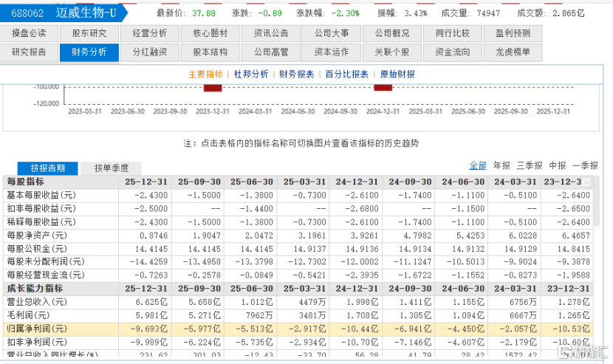The image size is (613, 364).
Task: Click the 2023-12-31 red chart bar
Action: [x=213, y=88]
